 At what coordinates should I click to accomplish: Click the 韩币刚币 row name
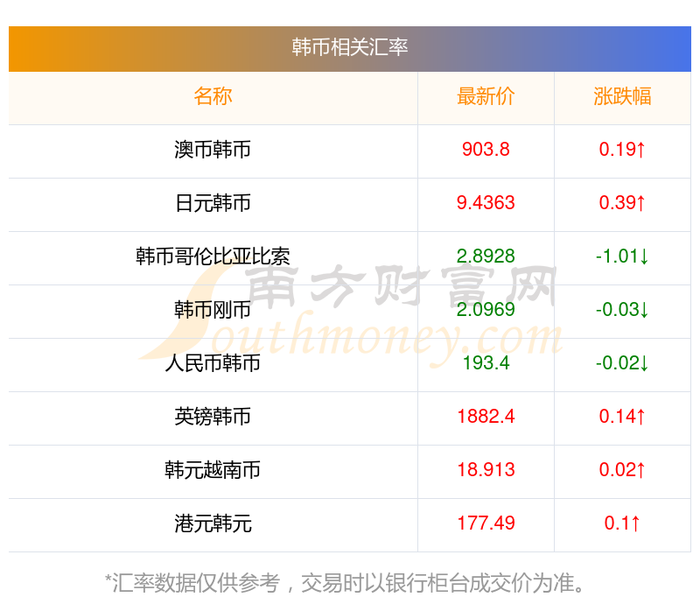213,310
